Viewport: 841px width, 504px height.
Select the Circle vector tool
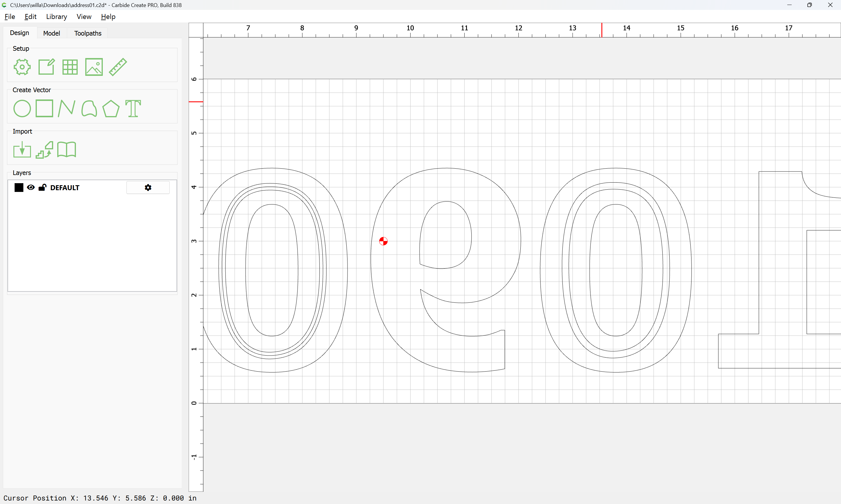tap(22, 109)
